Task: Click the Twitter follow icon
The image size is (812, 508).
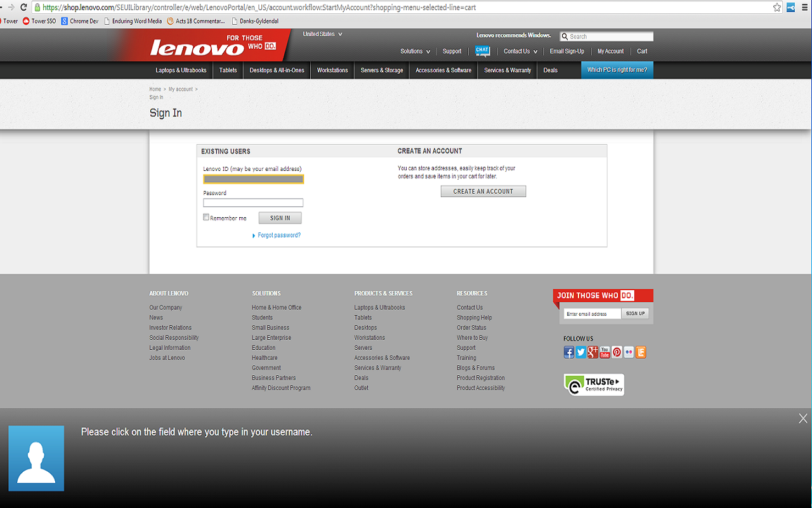Action: point(581,352)
